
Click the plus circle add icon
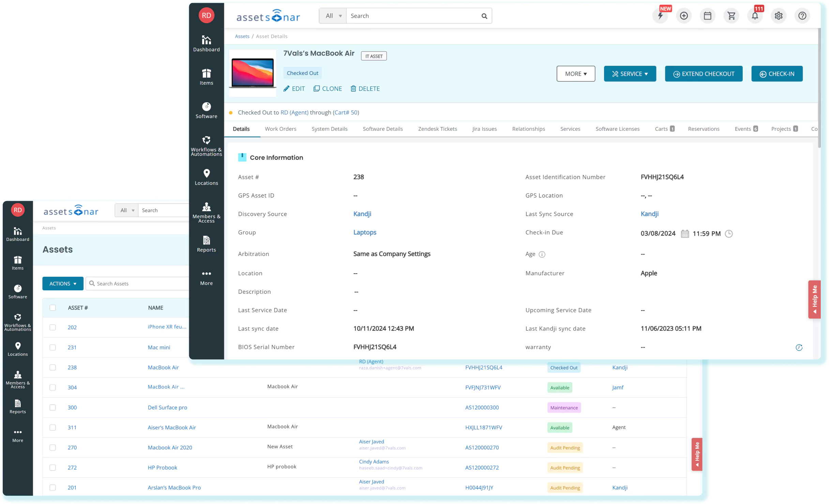pyautogui.click(x=684, y=16)
